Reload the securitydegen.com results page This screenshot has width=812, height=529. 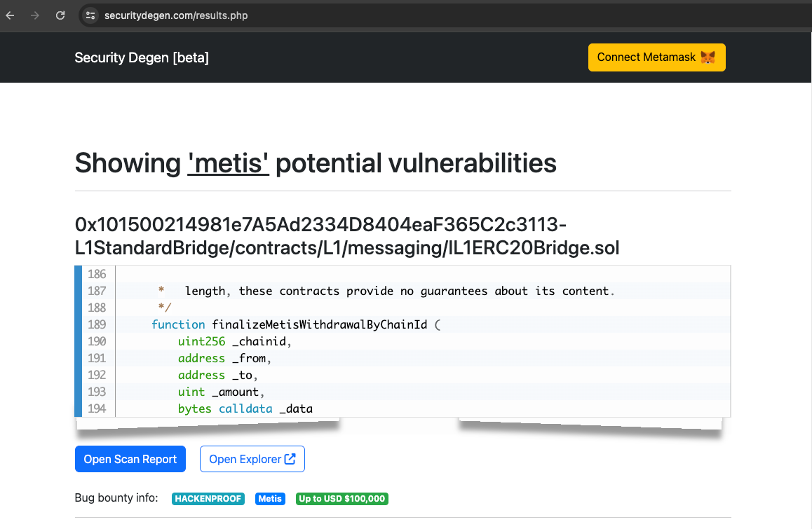point(60,15)
